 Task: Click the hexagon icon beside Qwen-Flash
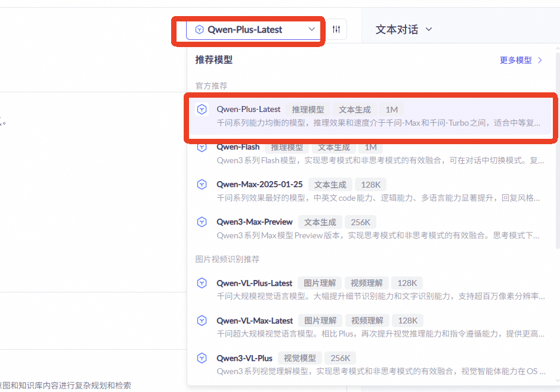point(202,147)
